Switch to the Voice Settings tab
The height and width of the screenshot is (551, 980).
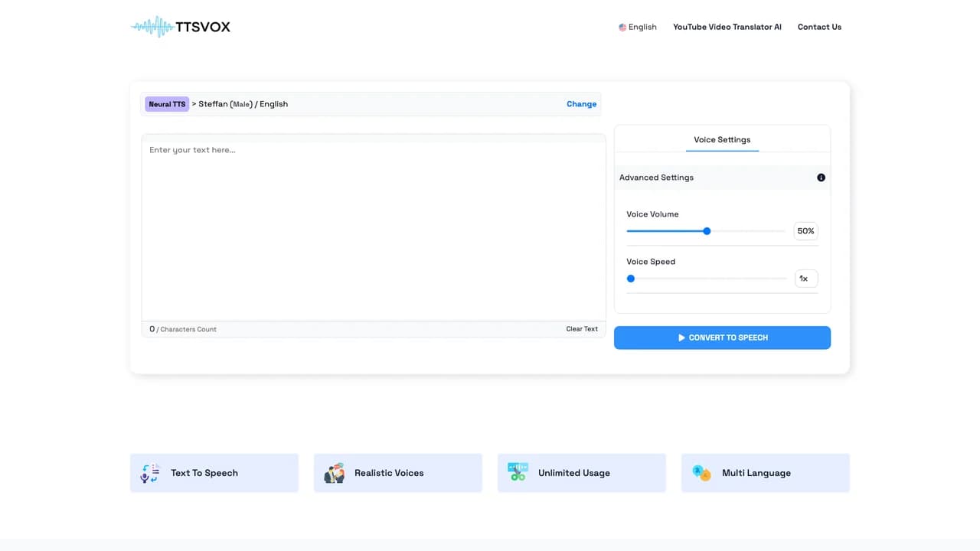[722, 140]
